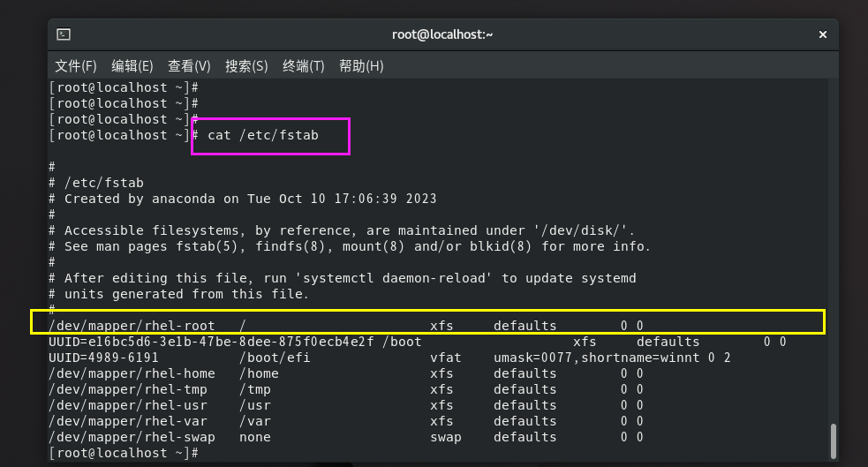Click the UUID=e16bc5d6 /boot entry line
868x467 pixels.
coord(417,342)
